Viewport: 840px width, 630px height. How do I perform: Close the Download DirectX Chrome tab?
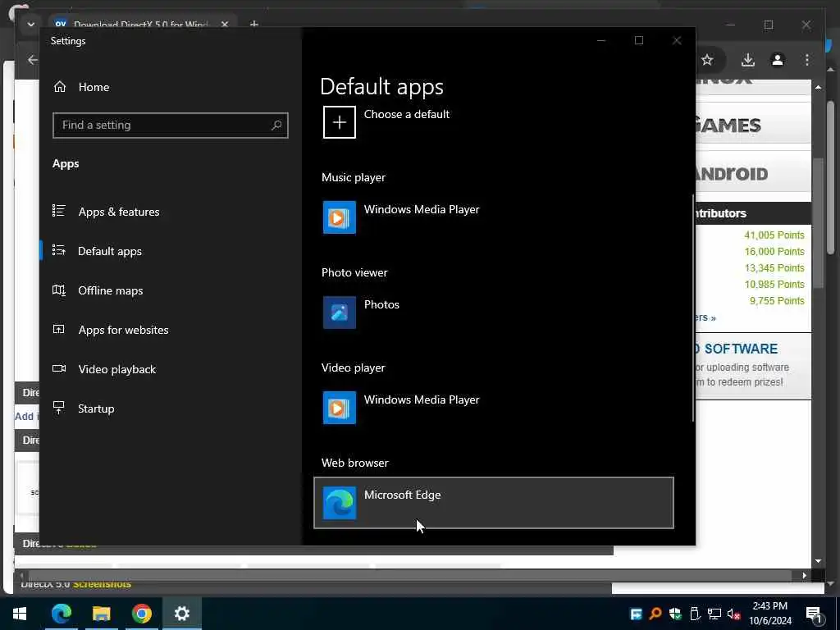(225, 24)
